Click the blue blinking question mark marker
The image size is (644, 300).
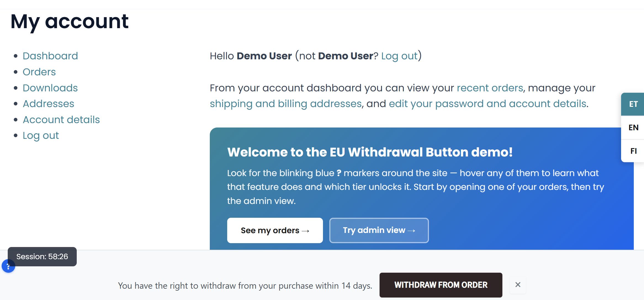click(8, 266)
